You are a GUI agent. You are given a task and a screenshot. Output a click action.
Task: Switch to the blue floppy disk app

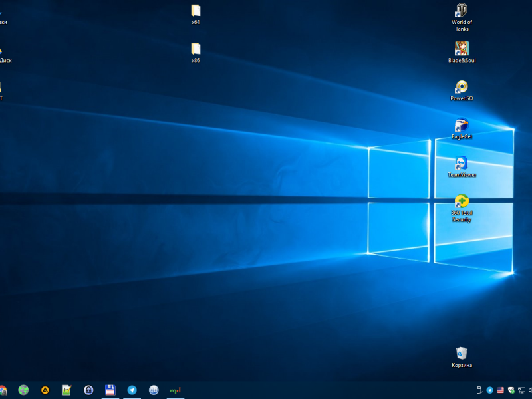click(x=110, y=390)
